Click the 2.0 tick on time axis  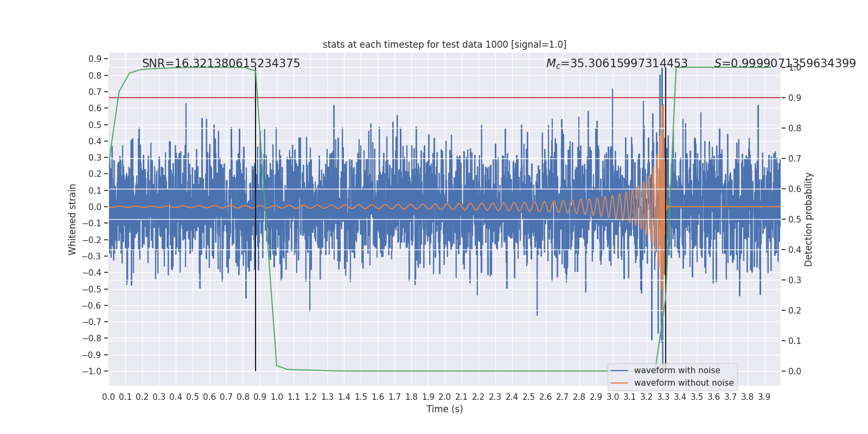[445, 397]
